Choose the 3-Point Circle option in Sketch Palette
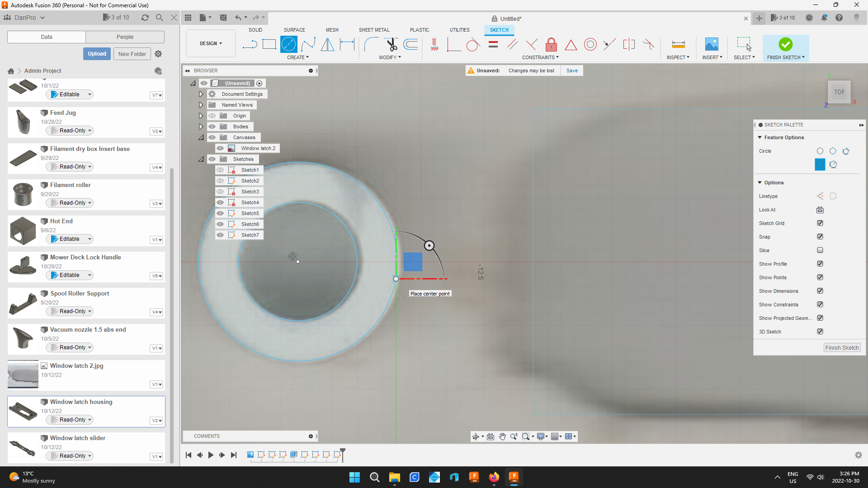Viewport: 868px width, 488px height. (x=832, y=151)
